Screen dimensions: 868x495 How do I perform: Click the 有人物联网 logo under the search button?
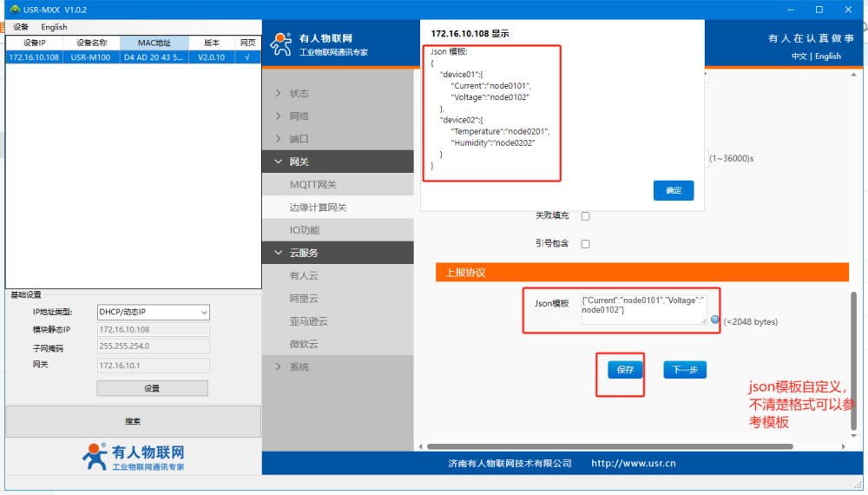[x=134, y=458]
